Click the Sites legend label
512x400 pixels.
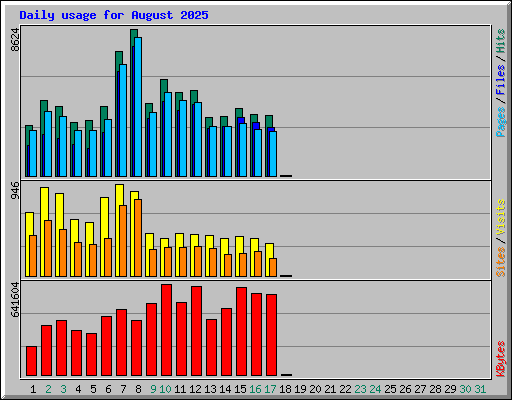click(x=500, y=262)
